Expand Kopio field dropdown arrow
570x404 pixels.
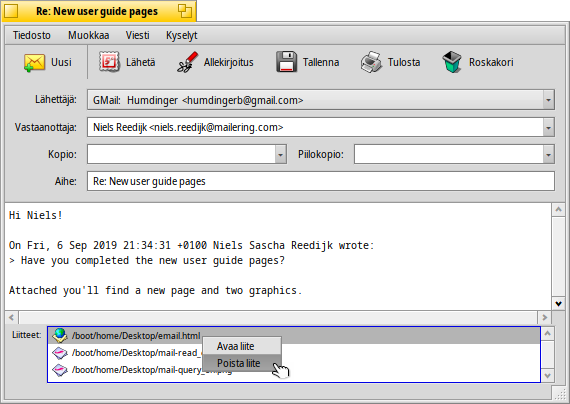pos(280,154)
